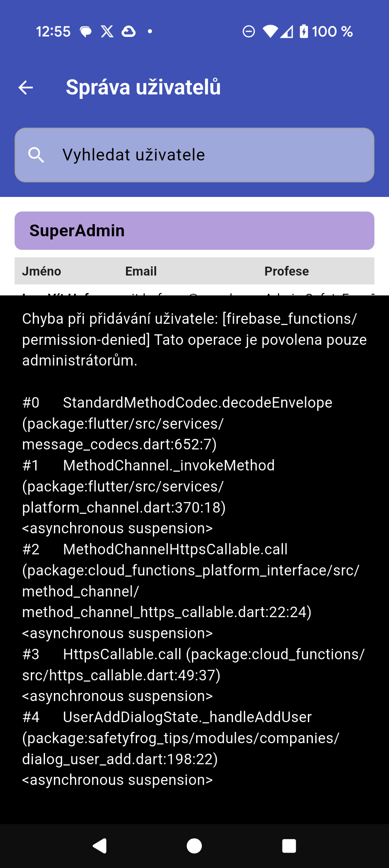This screenshot has width=389, height=868.
Task: Tap the back arrow in header
Action: click(26, 87)
